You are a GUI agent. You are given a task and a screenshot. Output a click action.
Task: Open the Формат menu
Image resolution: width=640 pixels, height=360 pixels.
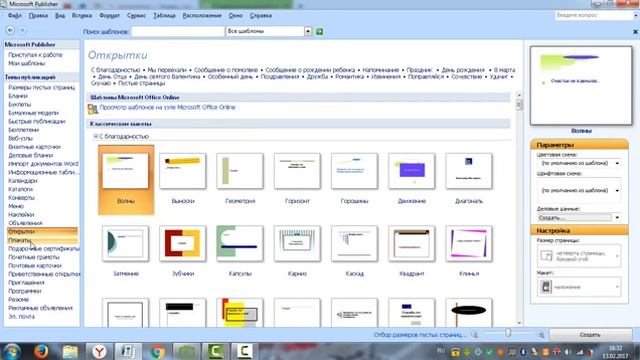(109, 16)
